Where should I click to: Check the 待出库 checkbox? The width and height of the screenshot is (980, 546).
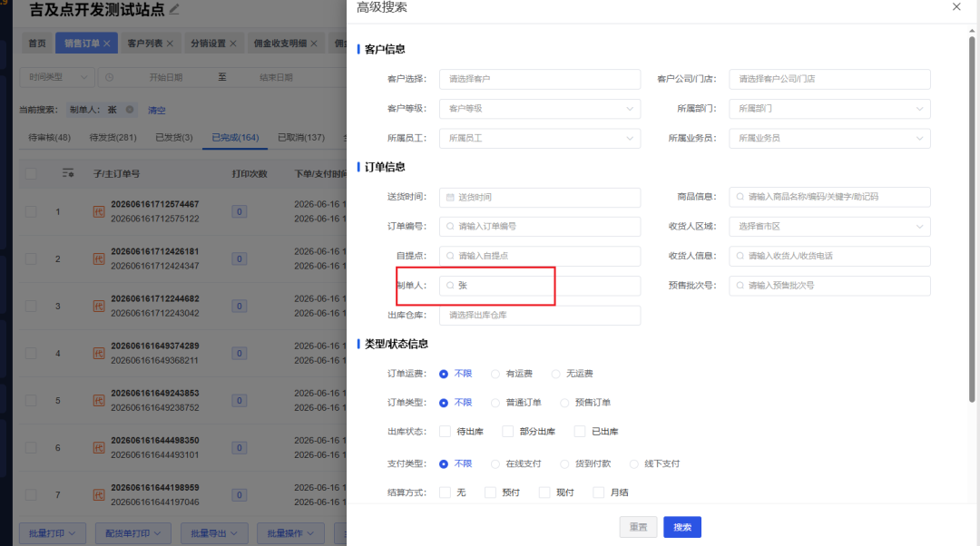(445, 431)
